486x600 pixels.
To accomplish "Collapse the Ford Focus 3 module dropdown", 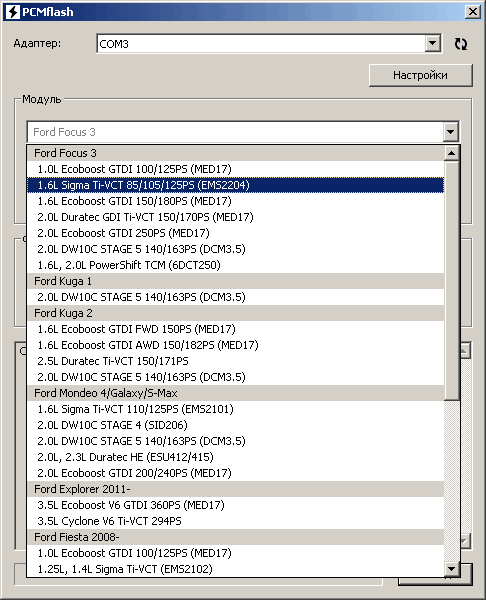I will [450, 132].
